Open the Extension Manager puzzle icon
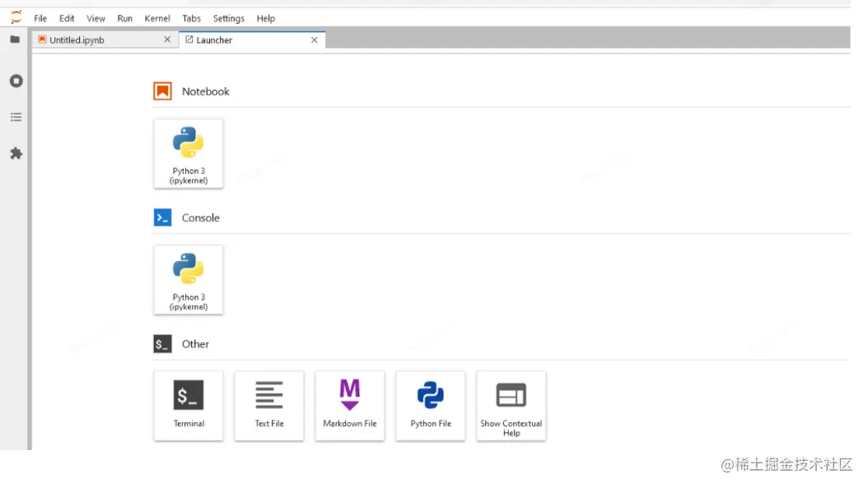The height and width of the screenshot is (488, 868). click(x=16, y=153)
